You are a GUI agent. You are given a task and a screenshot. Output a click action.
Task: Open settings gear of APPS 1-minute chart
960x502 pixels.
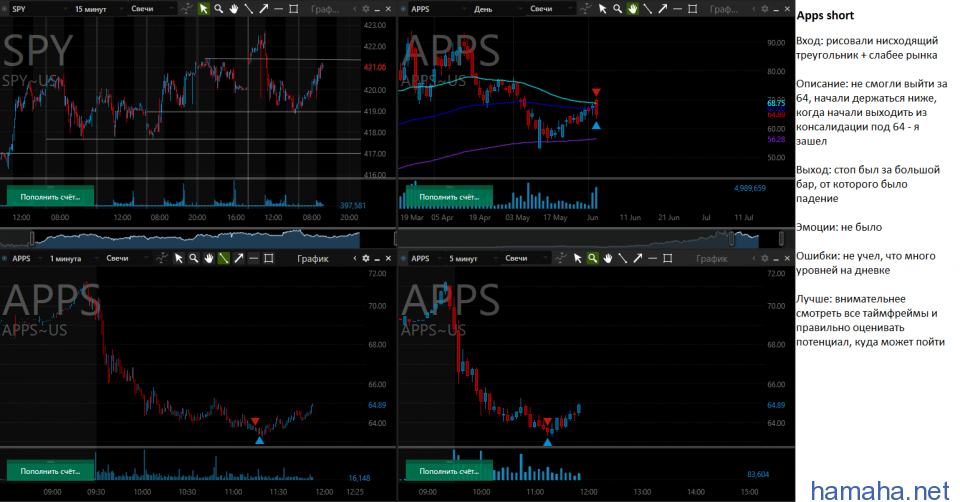click(x=366, y=258)
